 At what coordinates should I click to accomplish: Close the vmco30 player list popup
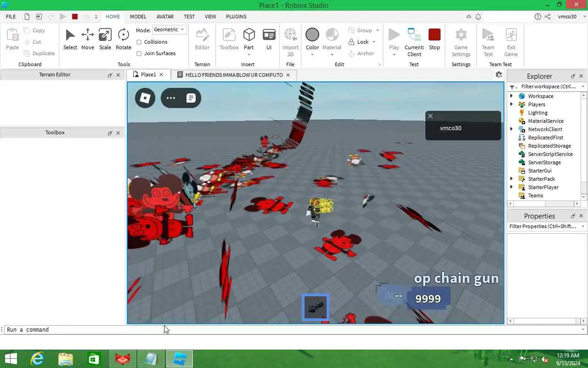point(430,116)
